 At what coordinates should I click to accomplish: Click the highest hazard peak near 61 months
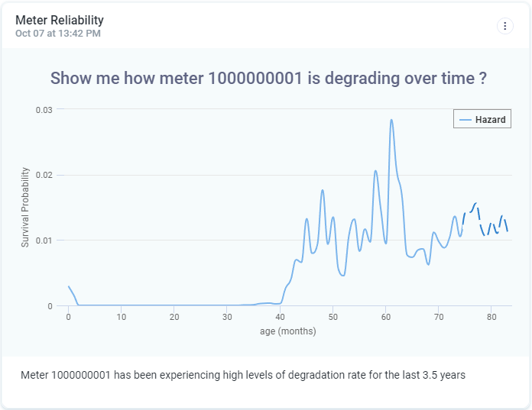point(391,121)
